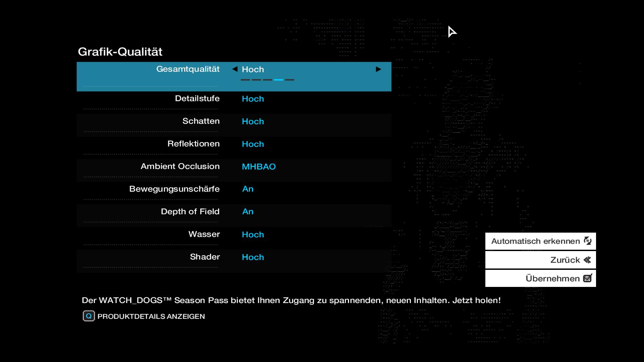Go back with the Zurück button
Image resolution: width=644 pixels, height=362 pixels.
[540, 260]
